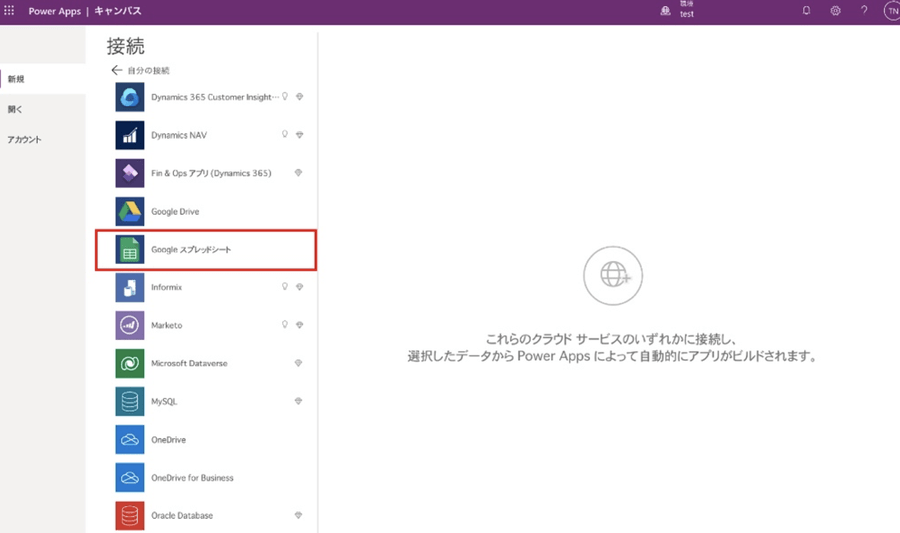The width and height of the screenshot is (900, 533).
Task: Open the environment selector showing test
Action: pos(678,11)
